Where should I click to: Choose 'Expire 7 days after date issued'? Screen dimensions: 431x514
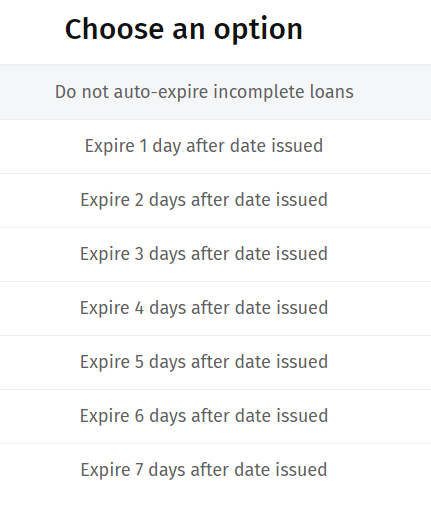coord(215,470)
